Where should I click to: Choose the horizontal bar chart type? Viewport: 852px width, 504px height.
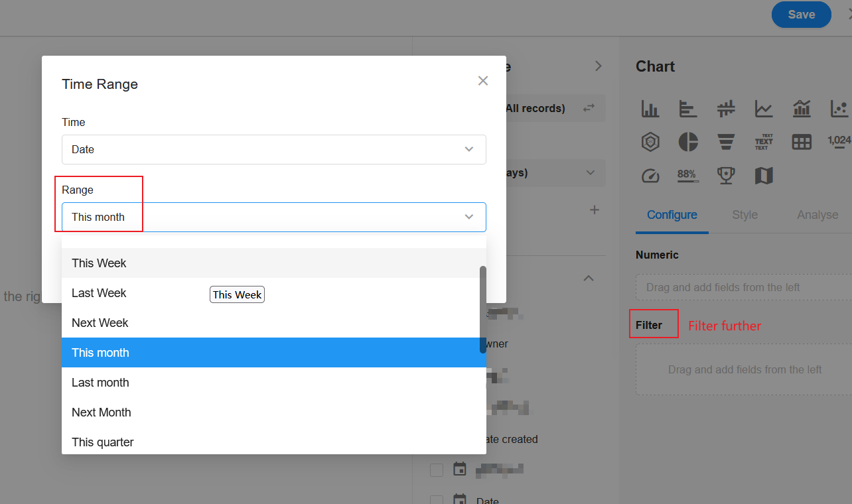tap(688, 109)
